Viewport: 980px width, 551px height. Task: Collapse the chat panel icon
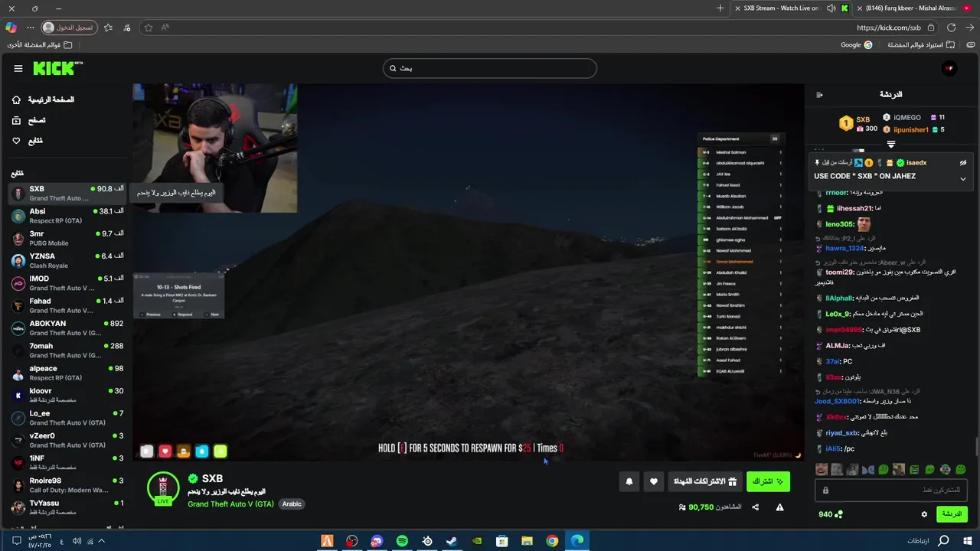(819, 95)
